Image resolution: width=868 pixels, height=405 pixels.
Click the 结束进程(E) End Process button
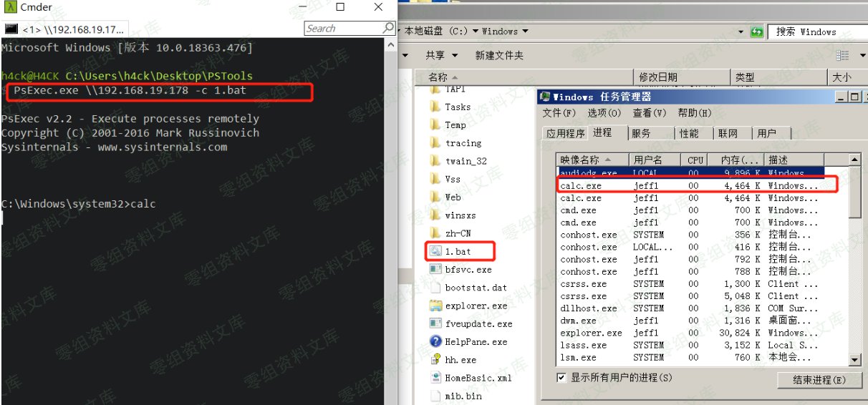point(819,380)
